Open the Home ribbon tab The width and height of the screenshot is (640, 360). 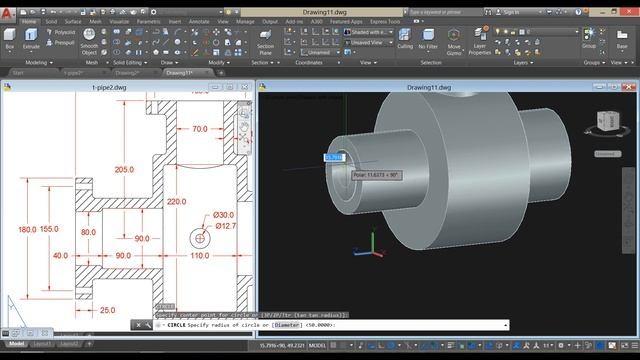point(29,21)
